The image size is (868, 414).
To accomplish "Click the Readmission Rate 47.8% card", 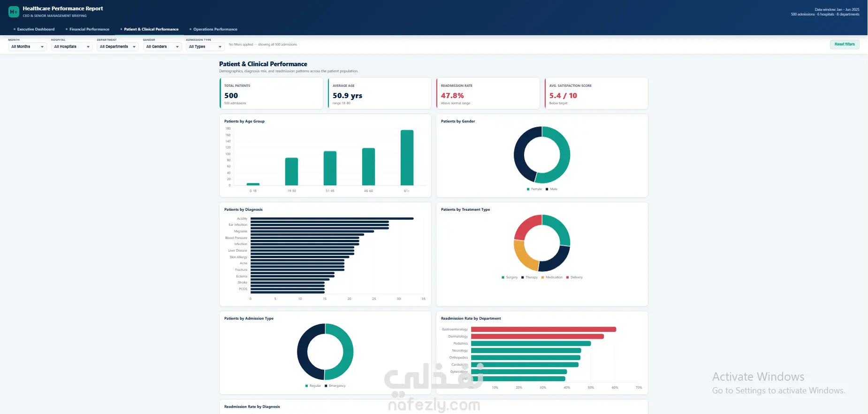I will click(x=488, y=93).
